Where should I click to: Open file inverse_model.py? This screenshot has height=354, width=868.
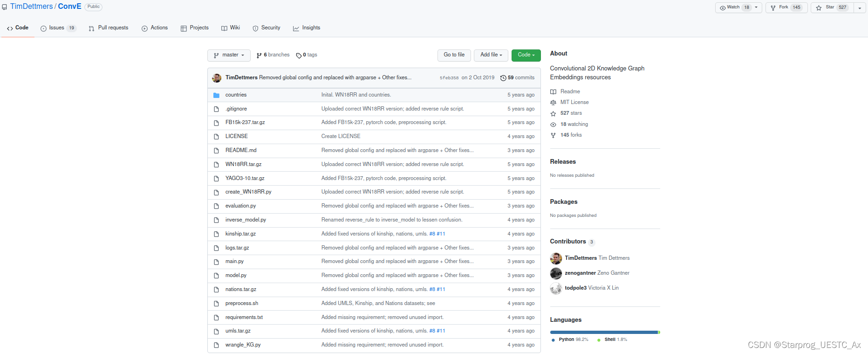tap(246, 220)
